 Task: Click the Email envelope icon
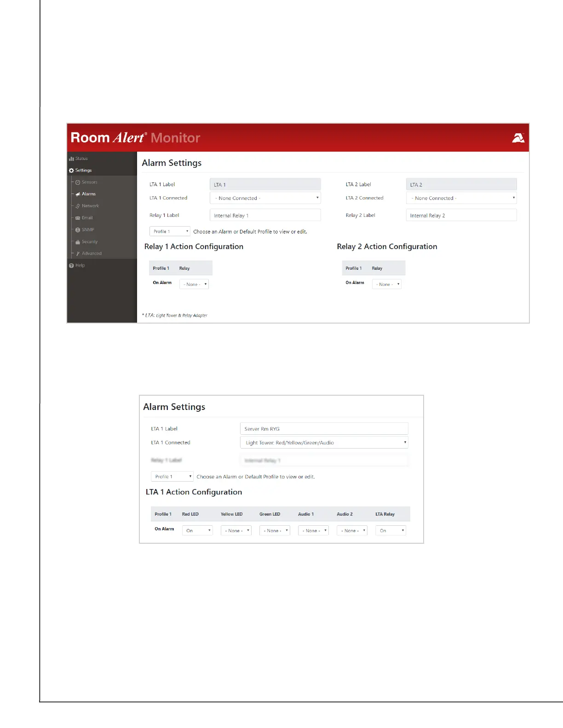78,218
